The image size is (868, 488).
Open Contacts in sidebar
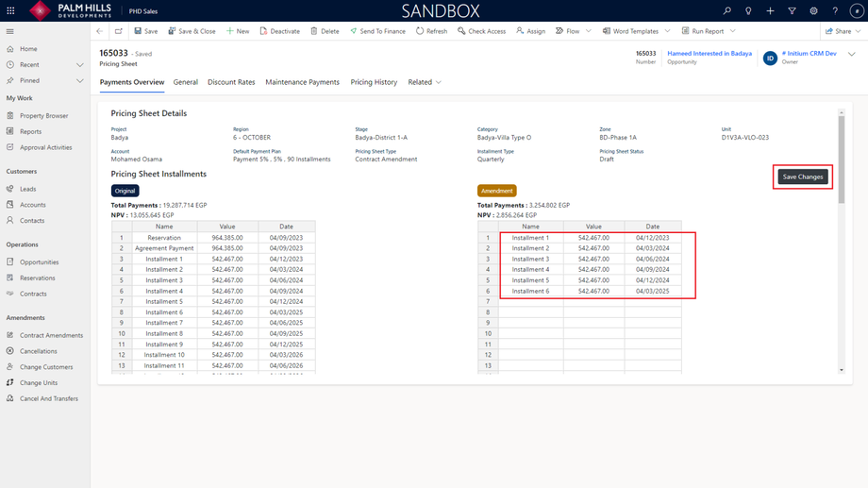[32, 221]
